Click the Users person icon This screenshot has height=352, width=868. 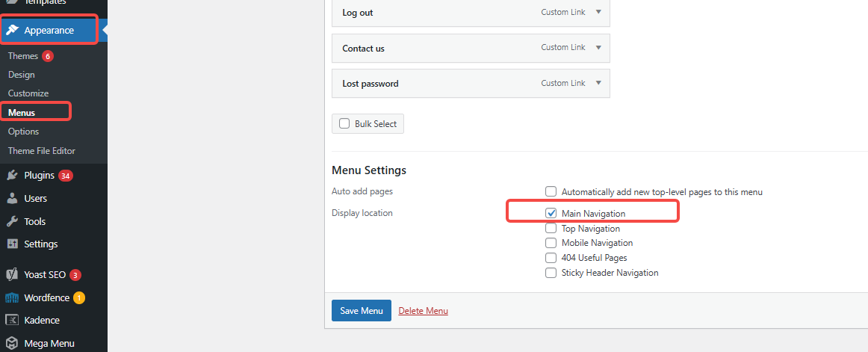click(x=12, y=199)
